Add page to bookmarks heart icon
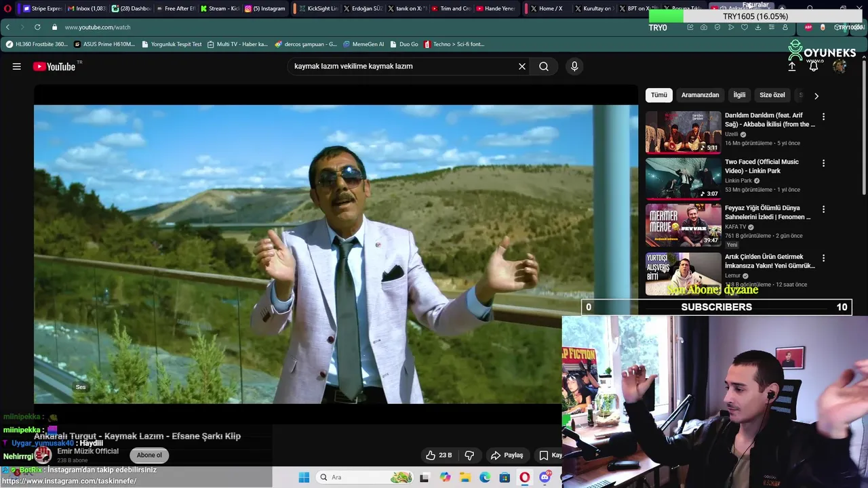 tap(745, 27)
